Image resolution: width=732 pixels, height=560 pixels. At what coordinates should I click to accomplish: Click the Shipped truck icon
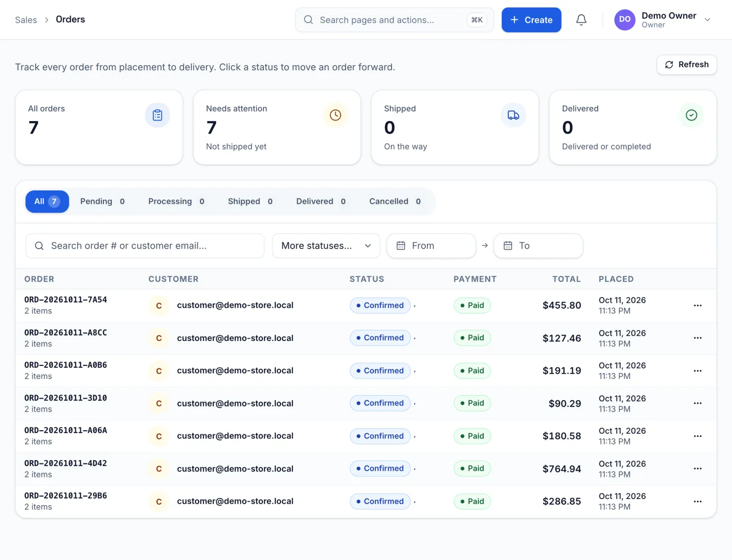513,115
